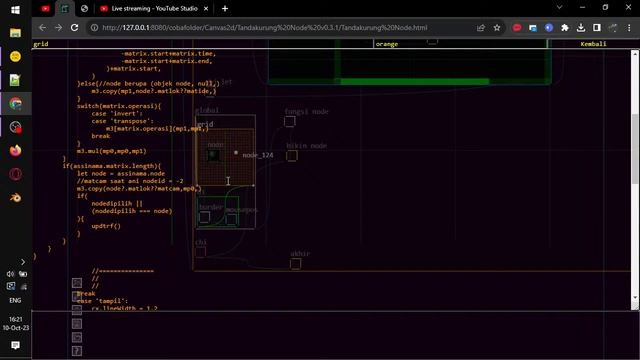Open Chrome downloads
The height and width of the screenshot is (360, 640).
581,28
